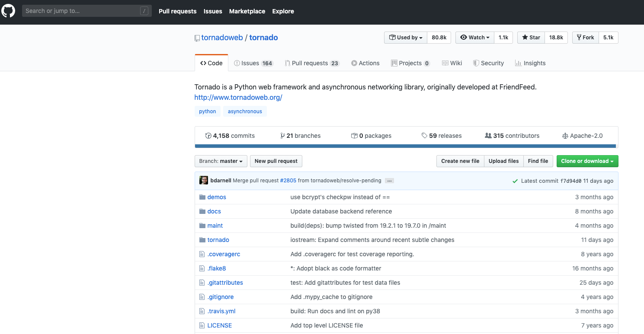
Task: Click the LICENSE file icon
Action: click(x=202, y=325)
